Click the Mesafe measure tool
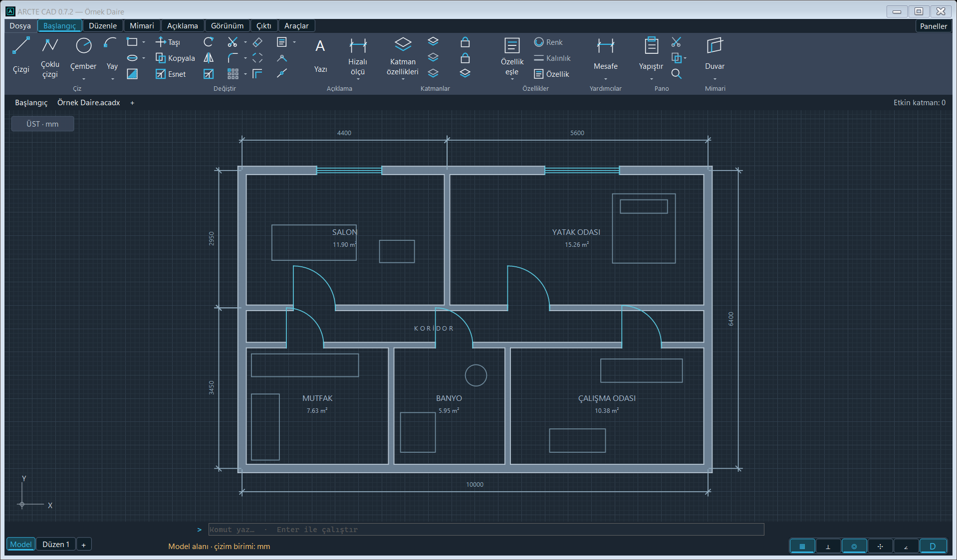The image size is (957, 560). 606,54
